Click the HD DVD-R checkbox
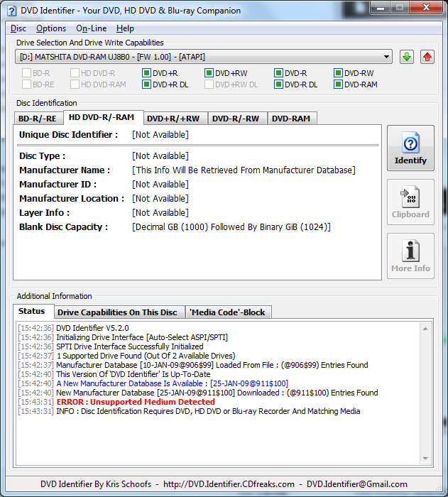Screen dimensions: 448x497 [75, 73]
